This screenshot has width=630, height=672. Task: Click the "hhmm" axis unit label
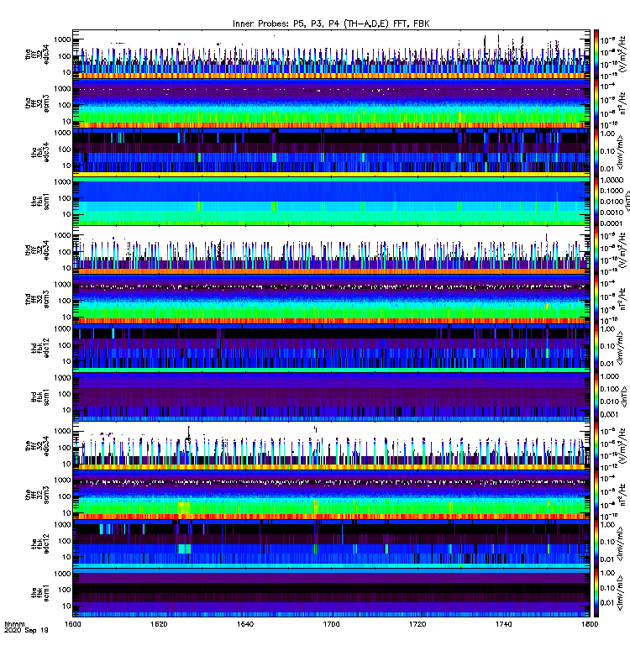[x=14, y=624]
